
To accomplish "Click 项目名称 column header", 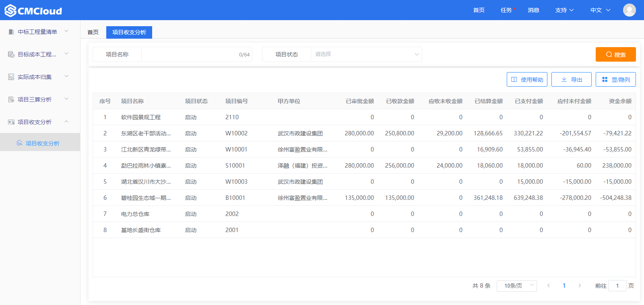I will 132,101.
